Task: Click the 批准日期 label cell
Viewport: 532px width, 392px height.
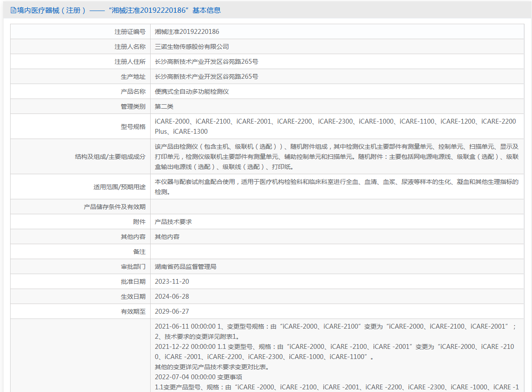Action: point(80,282)
